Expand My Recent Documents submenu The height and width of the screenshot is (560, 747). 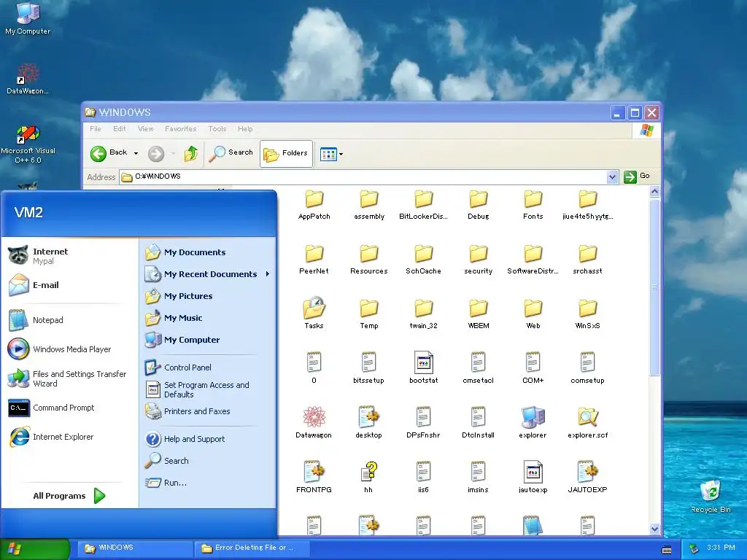tap(208, 274)
